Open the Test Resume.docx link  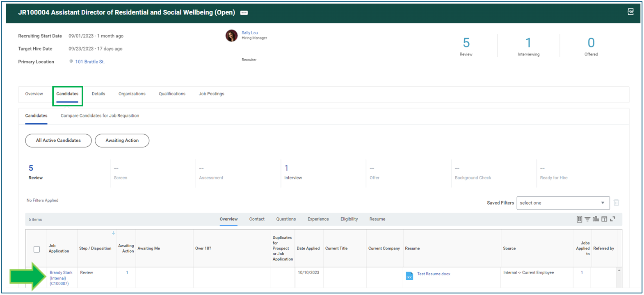point(434,274)
